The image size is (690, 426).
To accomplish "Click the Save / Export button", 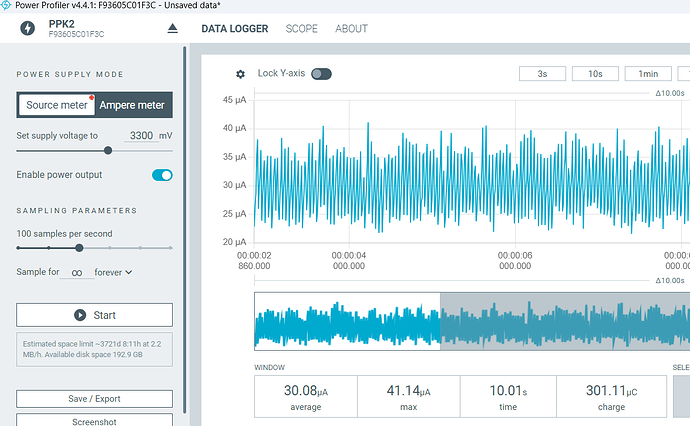I will click(94, 399).
